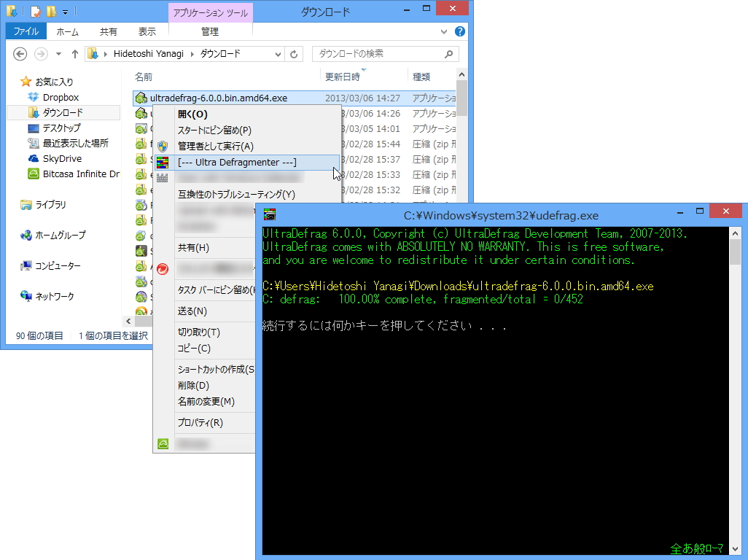Switch to the 表示 ribbon tab

tap(146, 31)
